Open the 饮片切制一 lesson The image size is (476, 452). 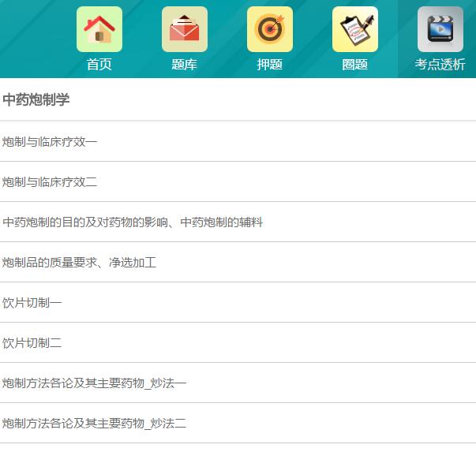click(x=32, y=303)
